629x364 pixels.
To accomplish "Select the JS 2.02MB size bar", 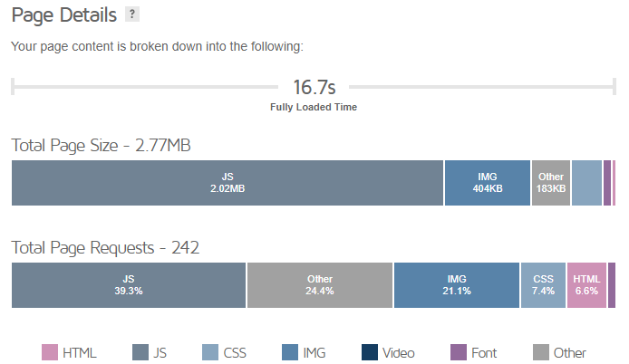I will tap(227, 183).
